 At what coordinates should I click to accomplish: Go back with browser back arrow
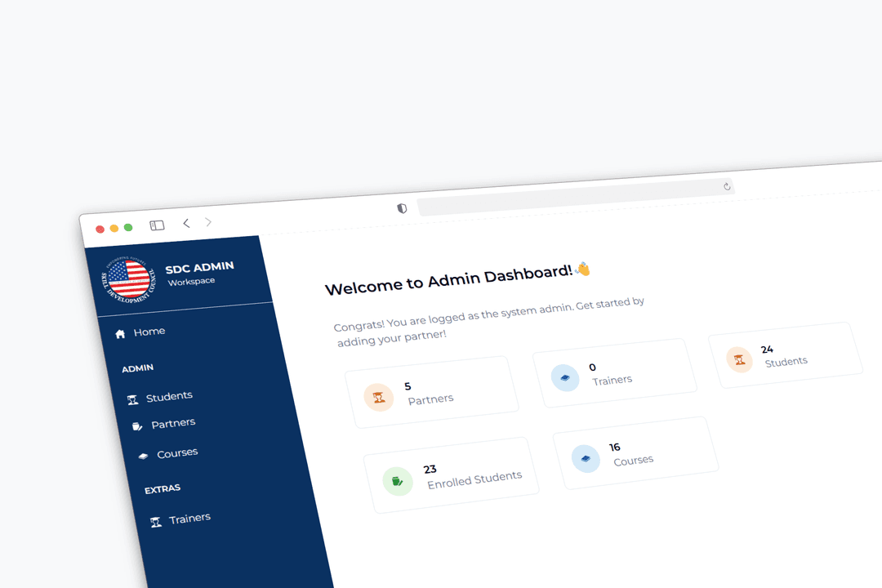coord(186,224)
